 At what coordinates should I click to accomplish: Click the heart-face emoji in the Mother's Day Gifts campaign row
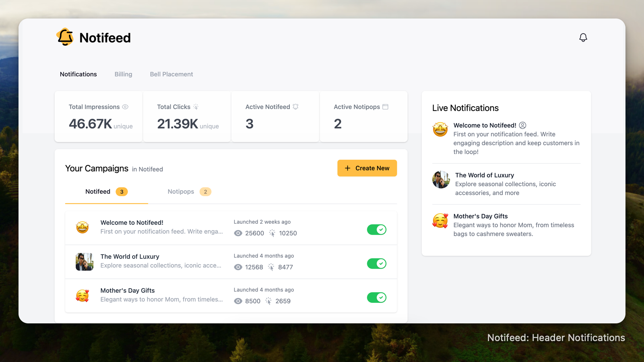pyautogui.click(x=83, y=296)
